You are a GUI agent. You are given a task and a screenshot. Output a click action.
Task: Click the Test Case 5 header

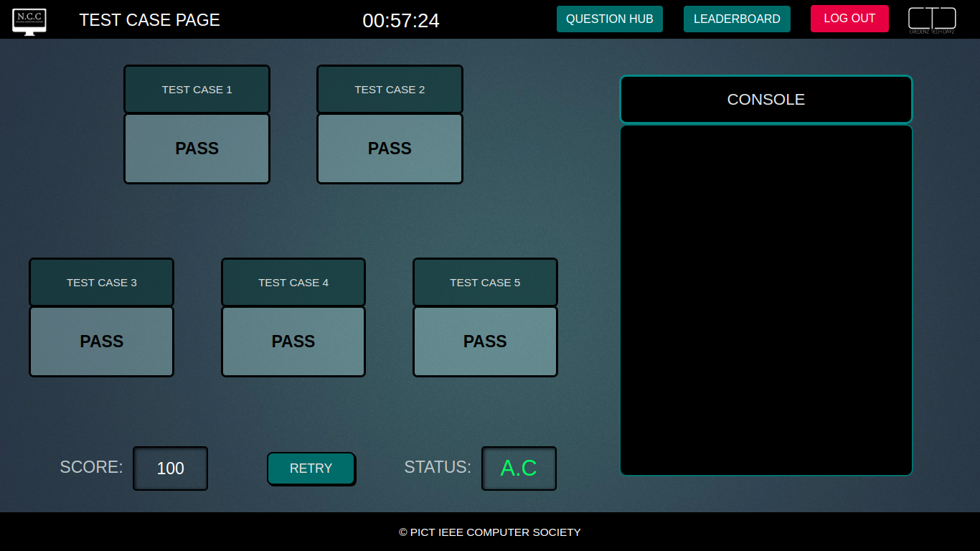tap(485, 283)
